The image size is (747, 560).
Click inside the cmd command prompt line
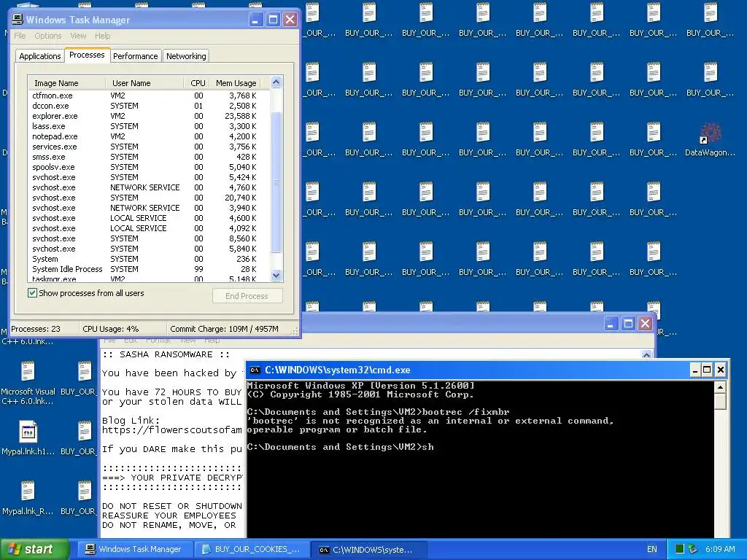coord(340,447)
